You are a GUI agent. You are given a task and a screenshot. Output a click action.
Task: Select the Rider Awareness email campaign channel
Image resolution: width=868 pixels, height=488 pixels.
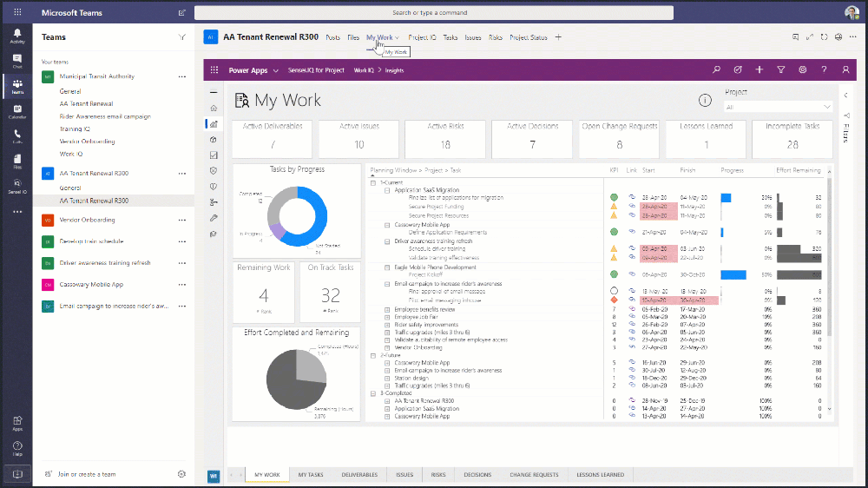pos(105,116)
